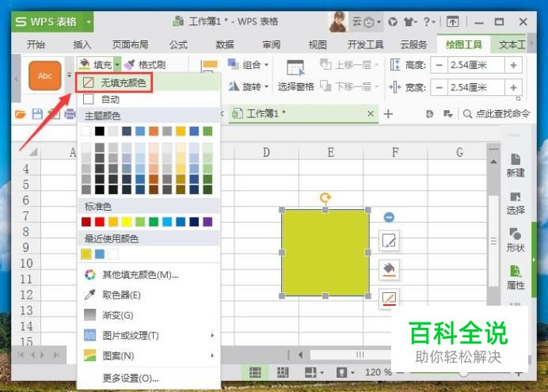Open the View ribbon tab
This screenshot has height=392, width=548.
318,44
